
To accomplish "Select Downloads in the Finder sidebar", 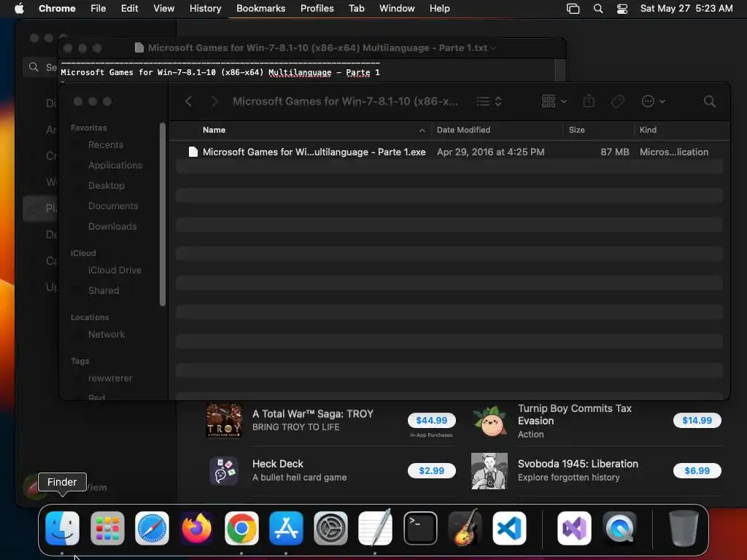I will tap(112, 227).
